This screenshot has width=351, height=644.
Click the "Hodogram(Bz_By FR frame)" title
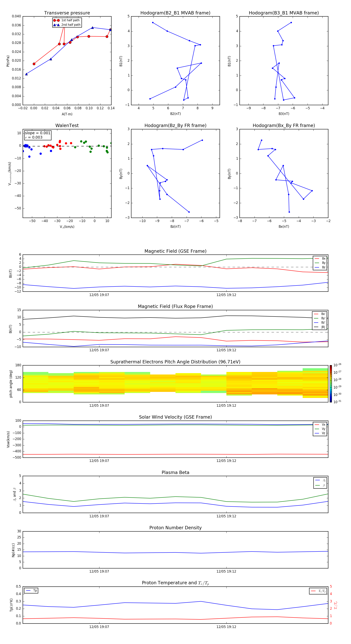coord(175,125)
